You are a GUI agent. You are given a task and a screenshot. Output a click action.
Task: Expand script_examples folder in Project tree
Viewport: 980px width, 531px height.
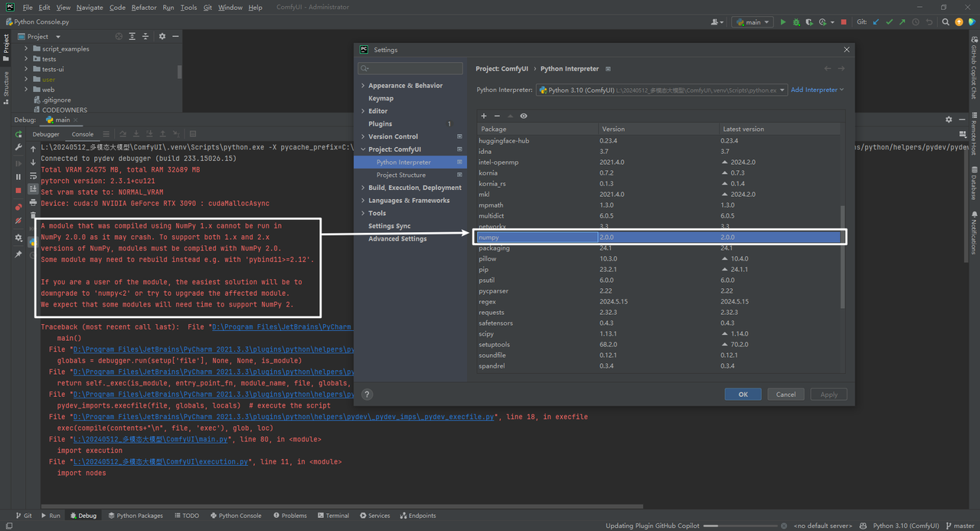[25, 48]
